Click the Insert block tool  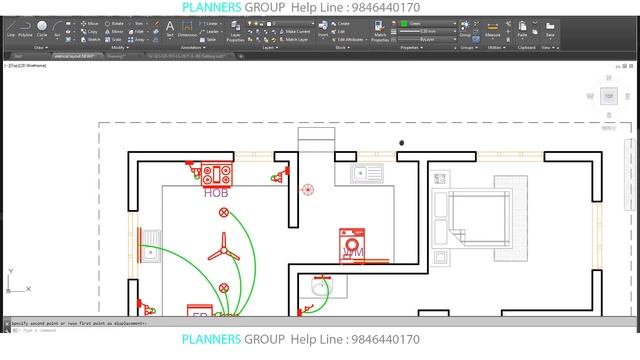tap(323, 29)
